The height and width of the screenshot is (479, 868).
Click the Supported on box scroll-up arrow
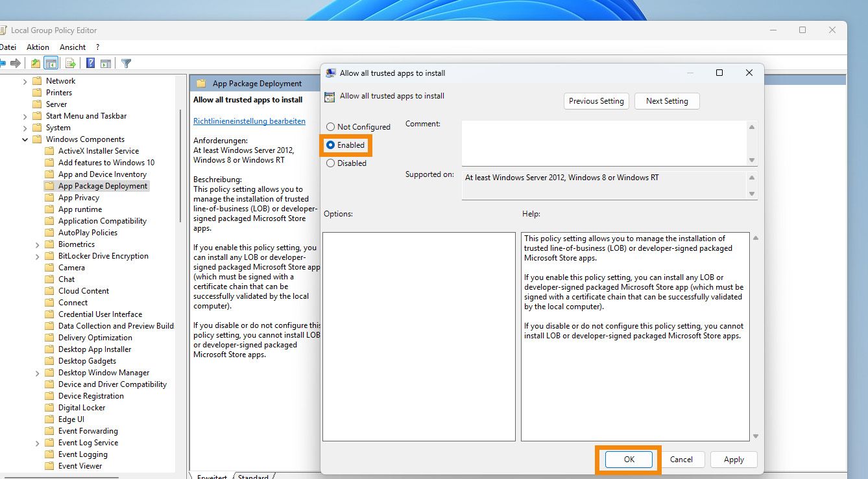(752, 177)
